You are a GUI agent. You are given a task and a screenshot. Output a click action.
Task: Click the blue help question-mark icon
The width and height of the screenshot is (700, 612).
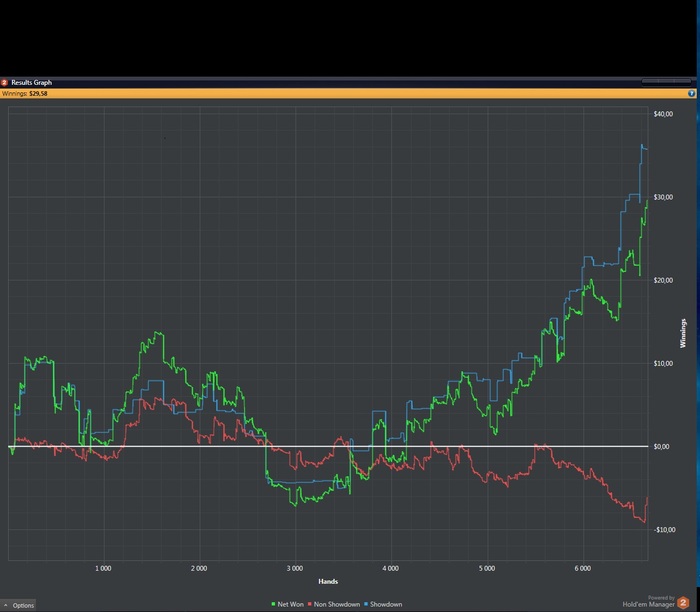pyautogui.click(x=691, y=93)
